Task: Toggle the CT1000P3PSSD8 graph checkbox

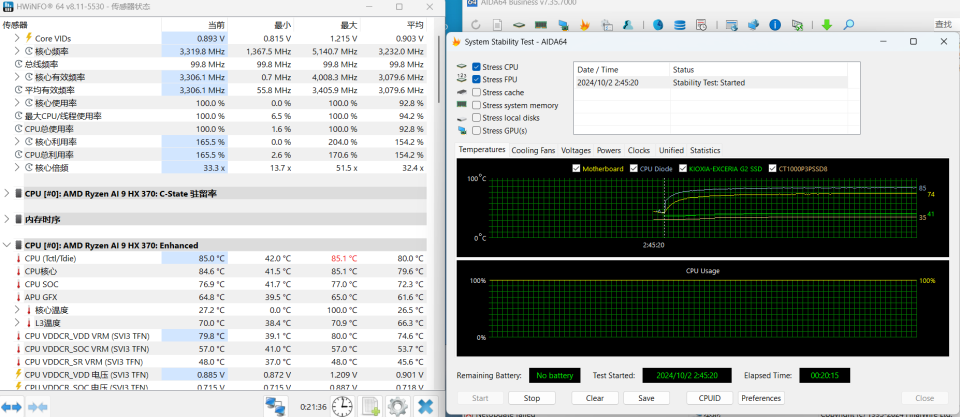Action: pyautogui.click(x=773, y=168)
